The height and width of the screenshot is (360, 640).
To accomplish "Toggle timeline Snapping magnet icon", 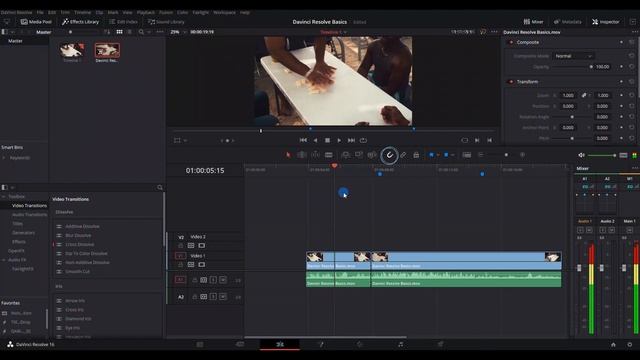I will (x=389, y=155).
